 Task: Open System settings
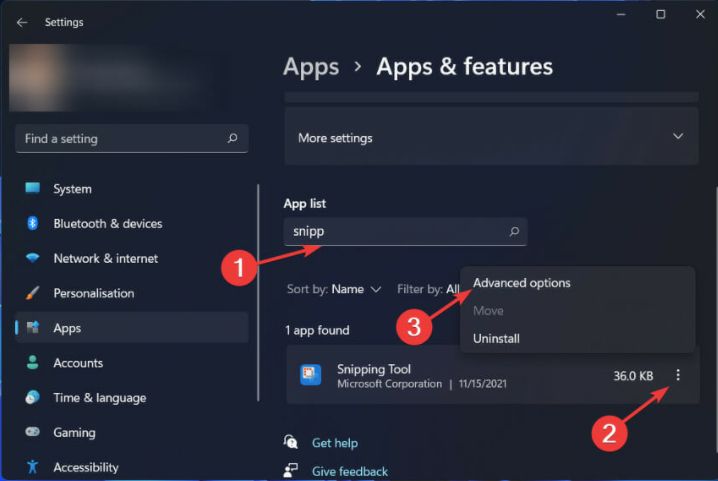coord(131,189)
